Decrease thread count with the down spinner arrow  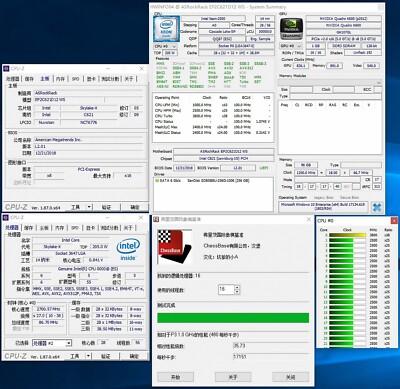pos(237,292)
